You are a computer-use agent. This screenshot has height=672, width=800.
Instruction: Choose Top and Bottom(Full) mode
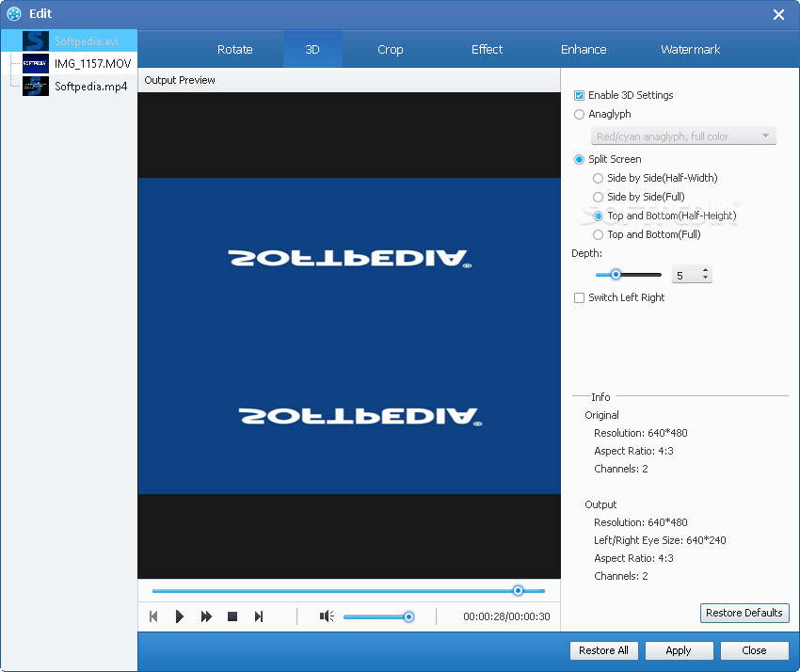[x=598, y=234]
